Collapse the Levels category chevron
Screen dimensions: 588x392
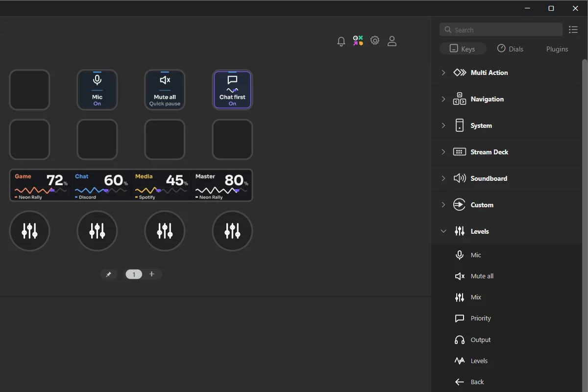point(443,231)
